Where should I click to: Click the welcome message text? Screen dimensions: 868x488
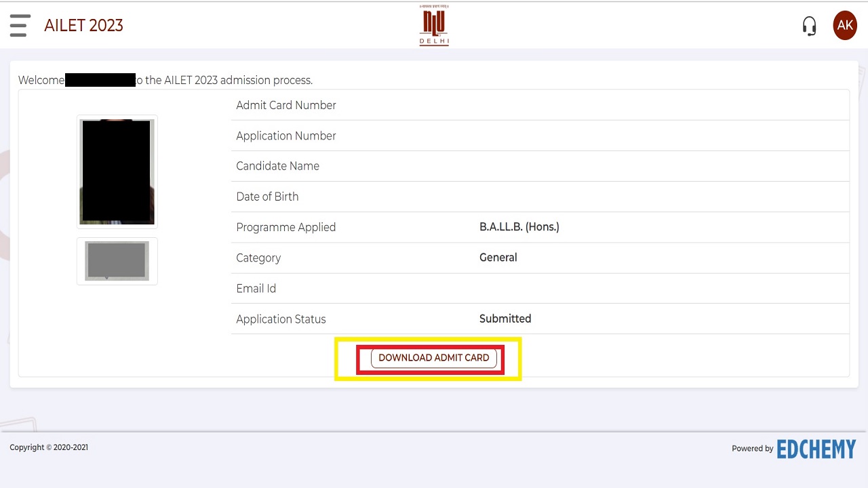click(x=224, y=80)
